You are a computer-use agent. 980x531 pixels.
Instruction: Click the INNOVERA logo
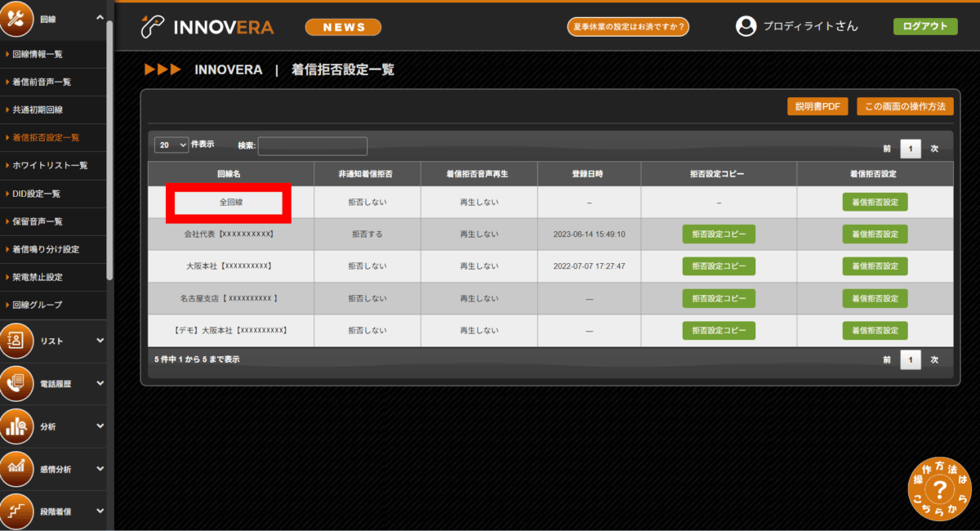(x=207, y=27)
